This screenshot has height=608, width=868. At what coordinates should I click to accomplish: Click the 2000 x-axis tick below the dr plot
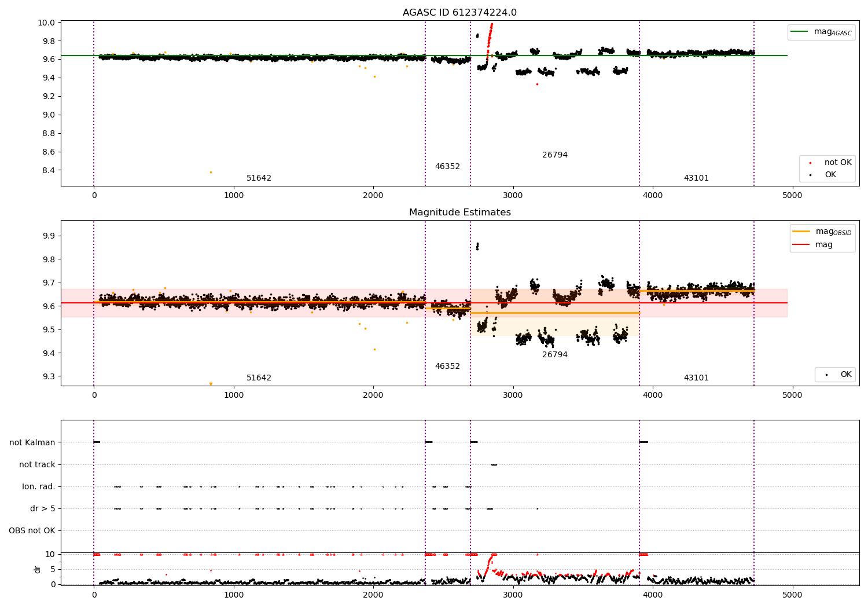373,595
